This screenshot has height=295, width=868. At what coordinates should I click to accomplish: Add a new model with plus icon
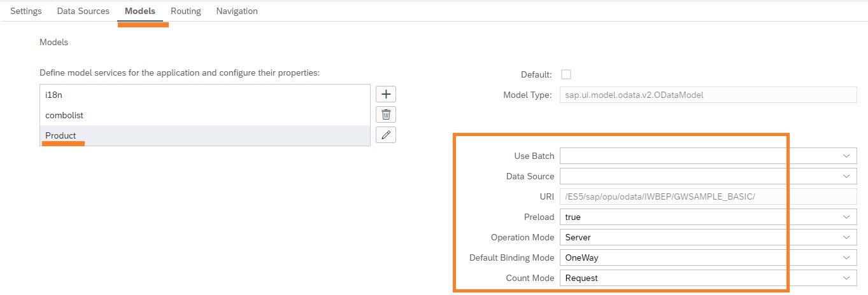click(386, 94)
